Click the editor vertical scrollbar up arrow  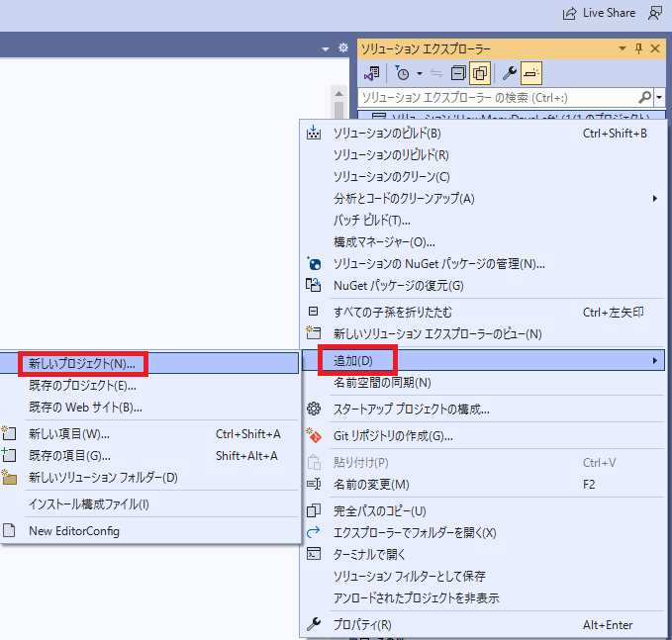click(339, 94)
